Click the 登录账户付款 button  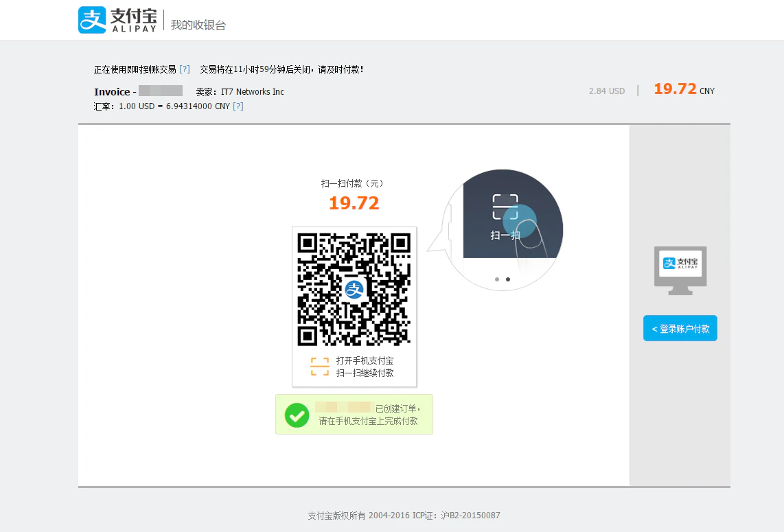click(680, 329)
